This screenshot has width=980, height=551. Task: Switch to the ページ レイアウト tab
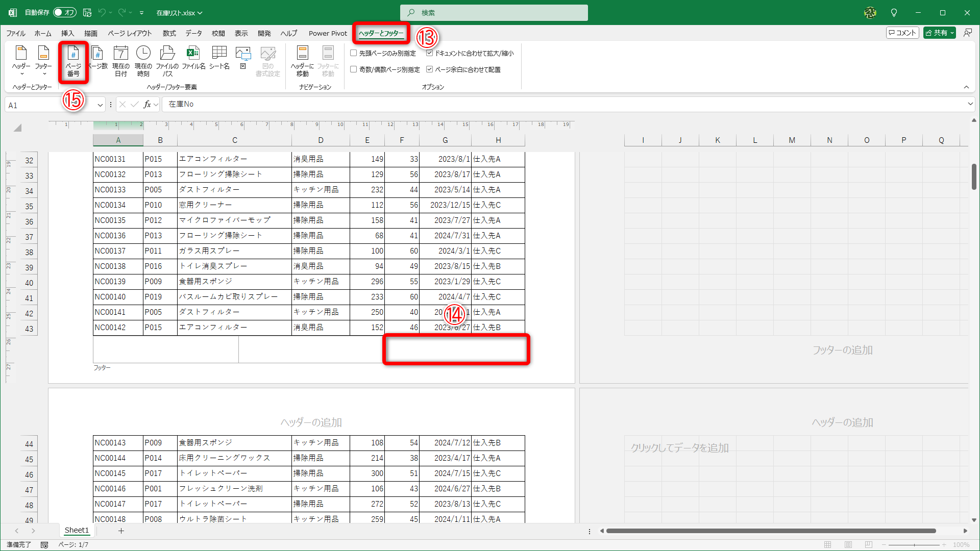tap(130, 33)
